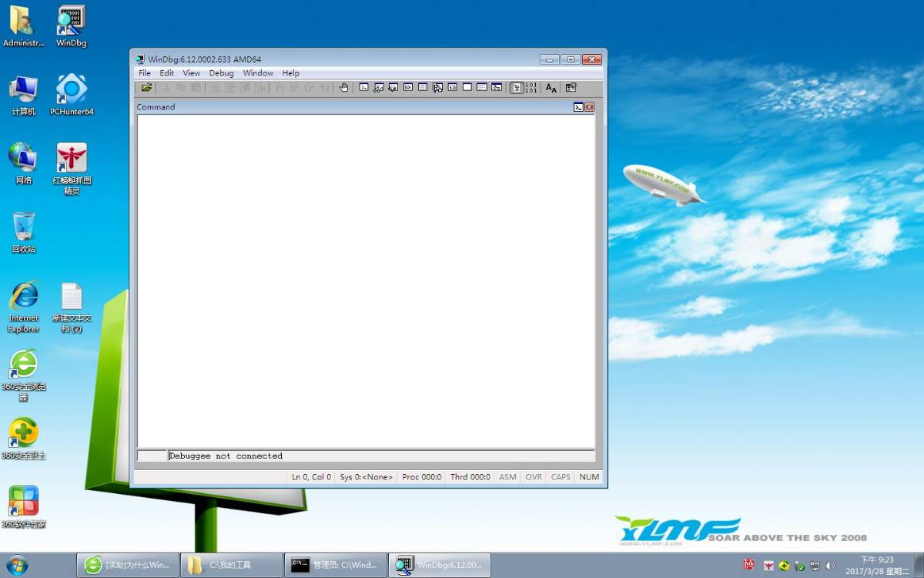Open the Processes and Threads toolbar icon

pos(481,87)
